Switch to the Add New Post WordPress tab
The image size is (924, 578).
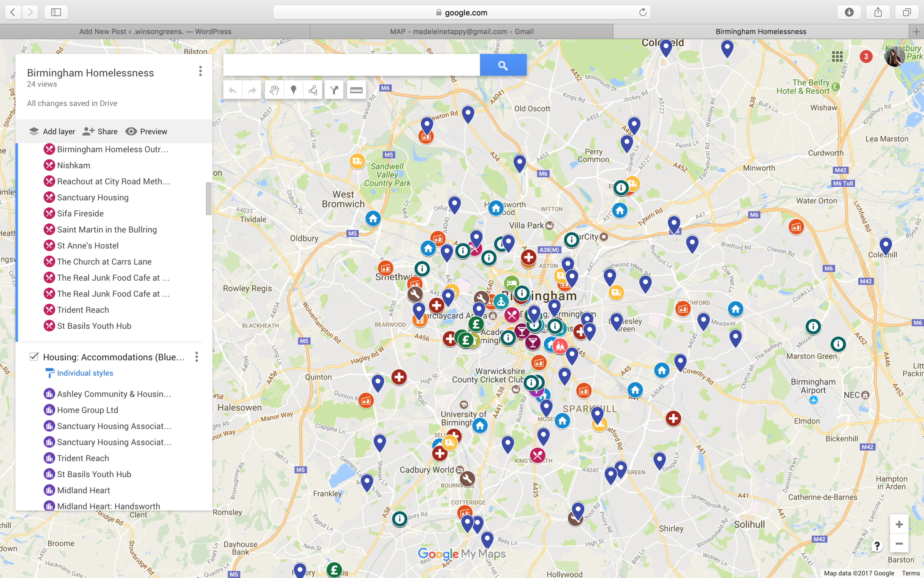(155, 32)
